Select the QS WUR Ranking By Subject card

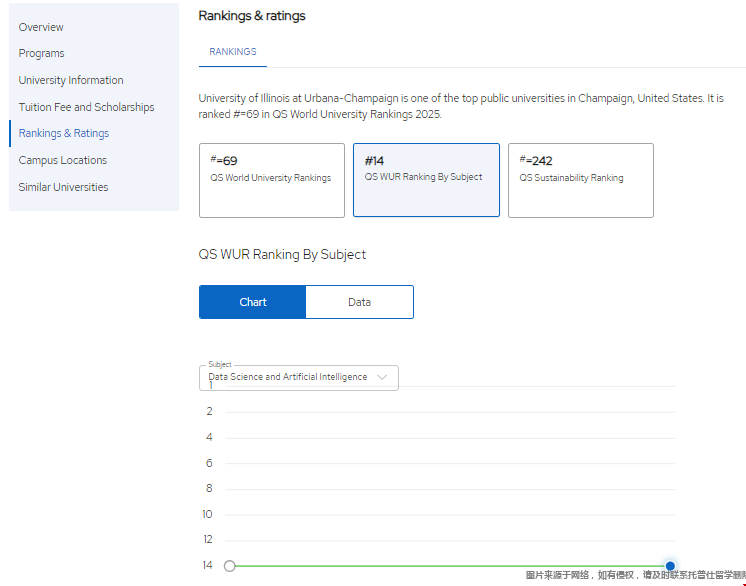coord(426,180)
